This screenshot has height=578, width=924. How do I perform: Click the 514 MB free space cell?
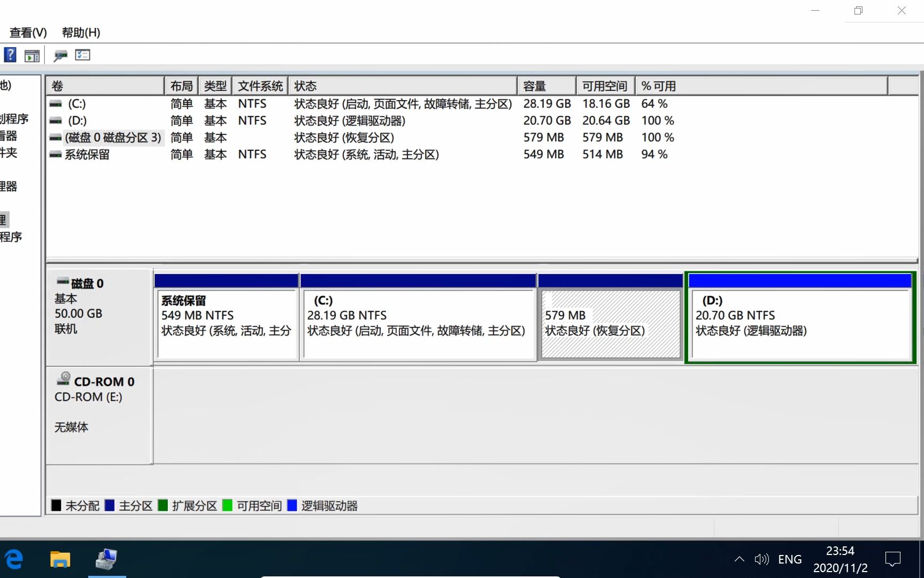pyautogui.click(x=603, y=154)
